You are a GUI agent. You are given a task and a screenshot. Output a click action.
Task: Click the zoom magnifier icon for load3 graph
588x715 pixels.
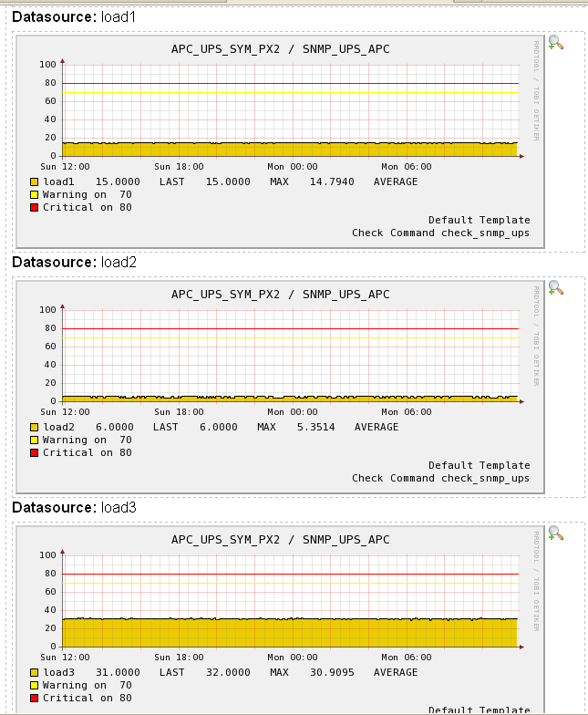tap(556, 533)
